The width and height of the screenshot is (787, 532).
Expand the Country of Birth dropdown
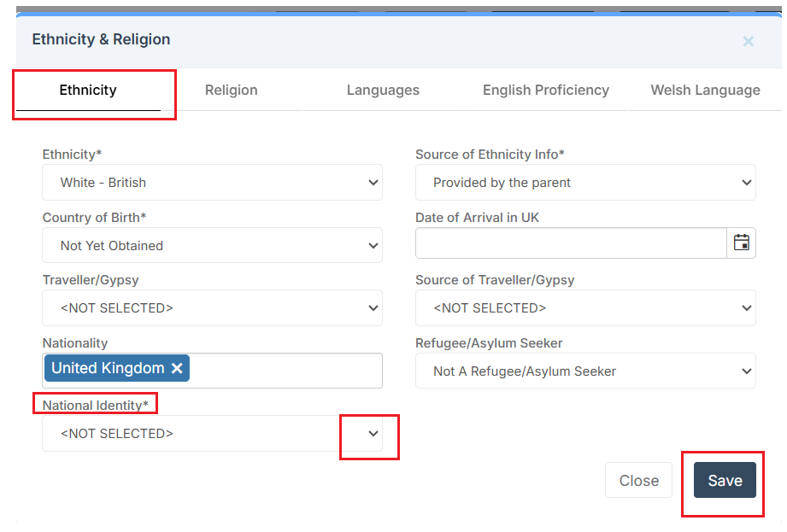click(x=212, y=246)
